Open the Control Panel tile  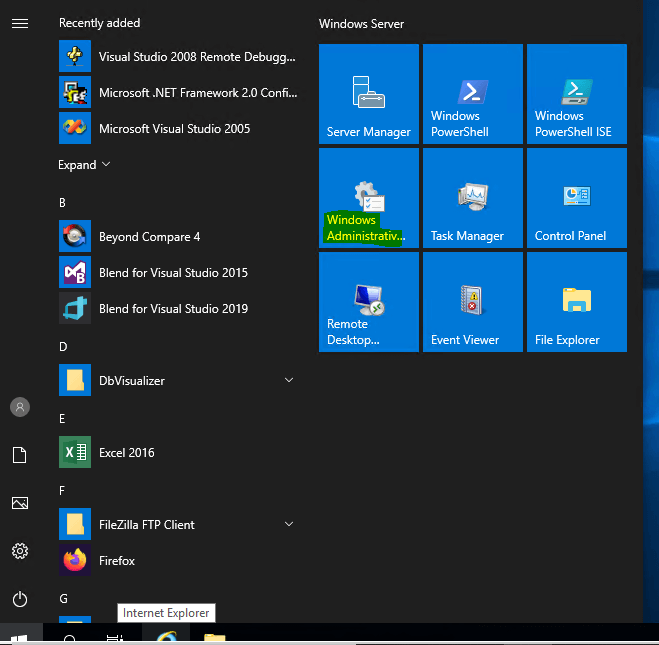[x=577, y=197]
